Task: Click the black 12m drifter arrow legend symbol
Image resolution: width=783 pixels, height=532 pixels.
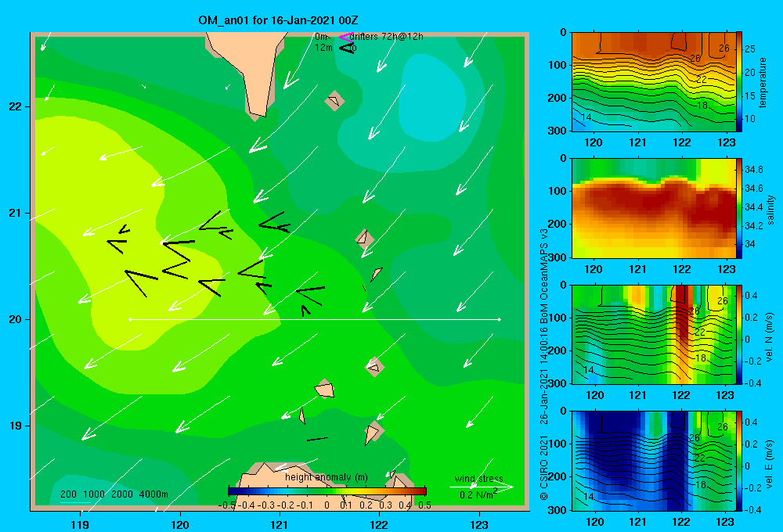Action: (x=346, y=48)
